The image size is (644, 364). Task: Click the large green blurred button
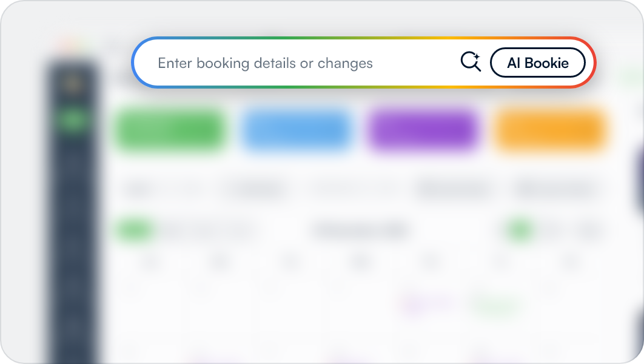coord(170,131)
